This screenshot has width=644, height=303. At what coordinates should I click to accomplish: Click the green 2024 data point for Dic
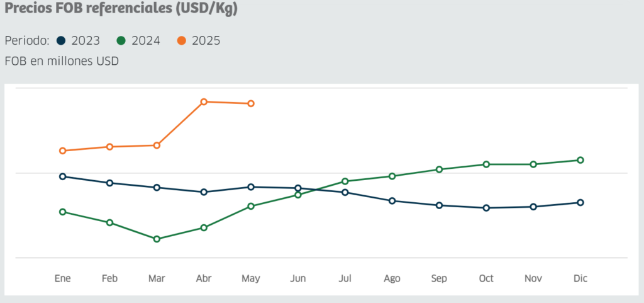(x=580, y=160)
